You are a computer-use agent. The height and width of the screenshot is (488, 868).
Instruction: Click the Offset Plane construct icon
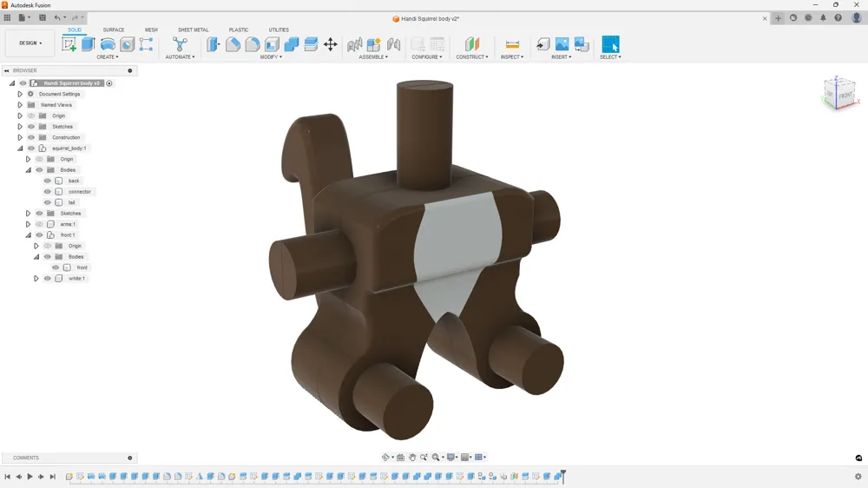(471, 44)
